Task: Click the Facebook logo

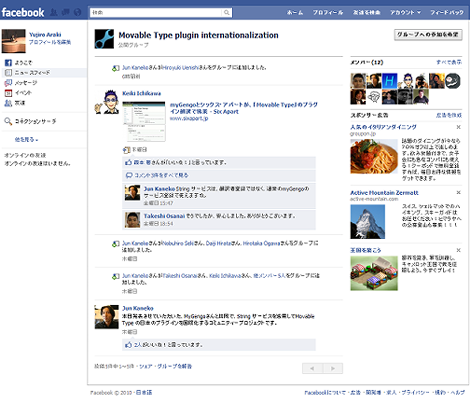Action: point(23,13)
